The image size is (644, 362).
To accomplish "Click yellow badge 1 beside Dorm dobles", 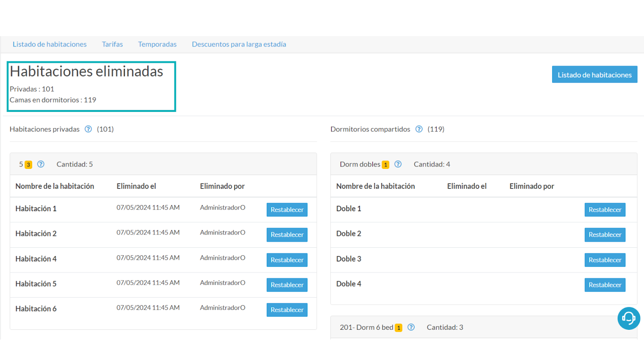I will (386, 165).
